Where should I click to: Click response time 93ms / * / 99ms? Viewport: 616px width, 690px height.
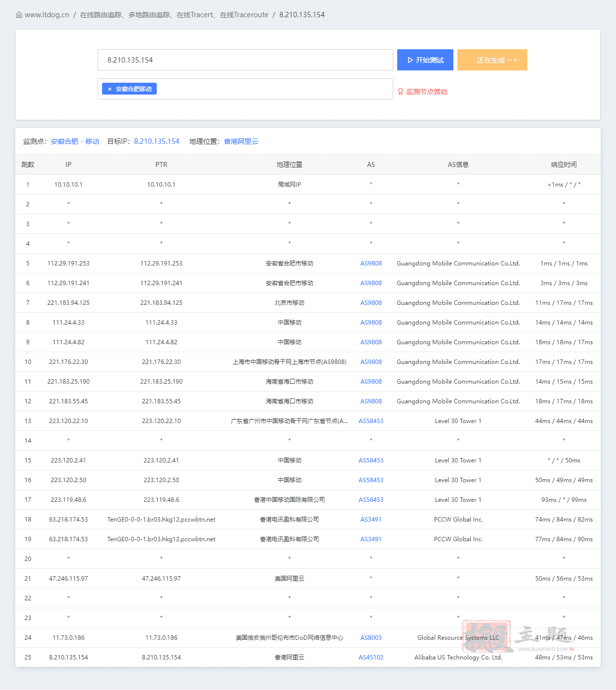coord(564,500)
